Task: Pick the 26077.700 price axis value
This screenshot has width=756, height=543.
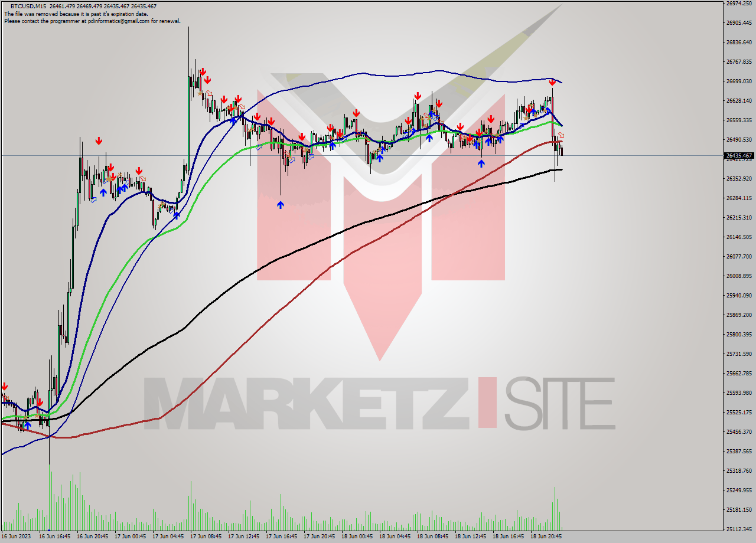Action: coord(739,257)
